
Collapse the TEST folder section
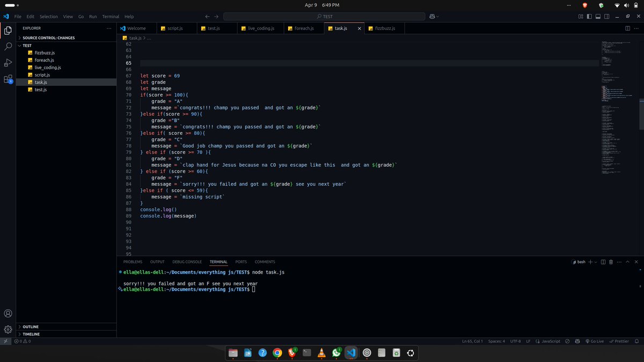pos(67,46)
